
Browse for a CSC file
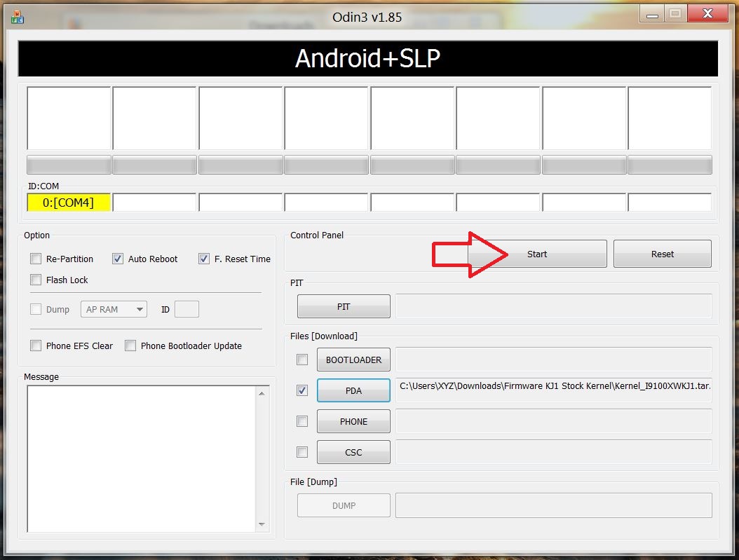353,452
